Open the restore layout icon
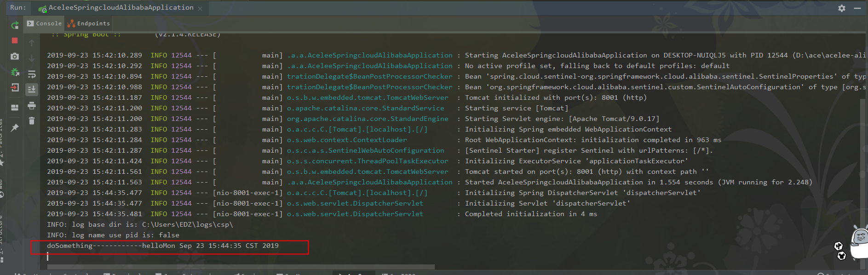The image size is (868, 275). tap(15, 107)
